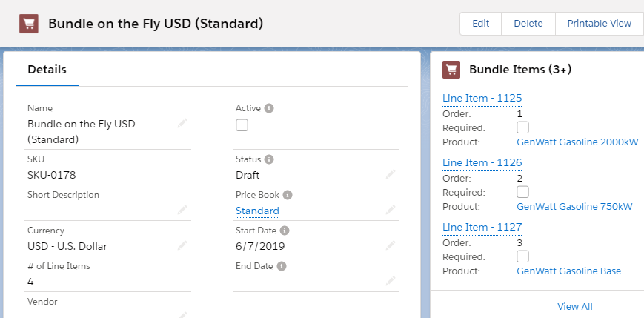Screen dimensions: 644x318
Task: Show info tooltip for Status field
Action: pos(269,159)
